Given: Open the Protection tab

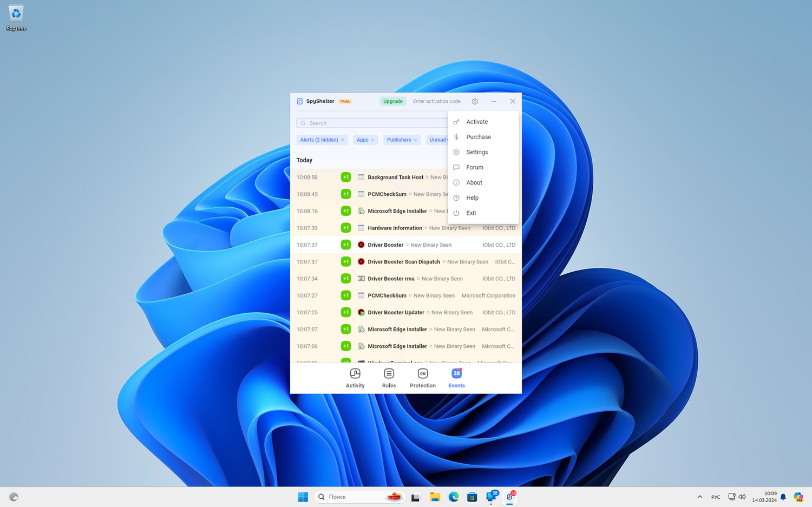Looking at the screenshot, I should click(x=423, y=378).
